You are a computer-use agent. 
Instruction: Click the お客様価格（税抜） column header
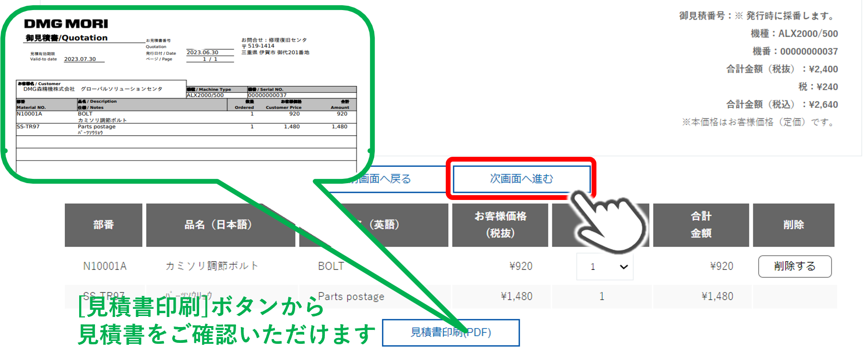[500, 225]
